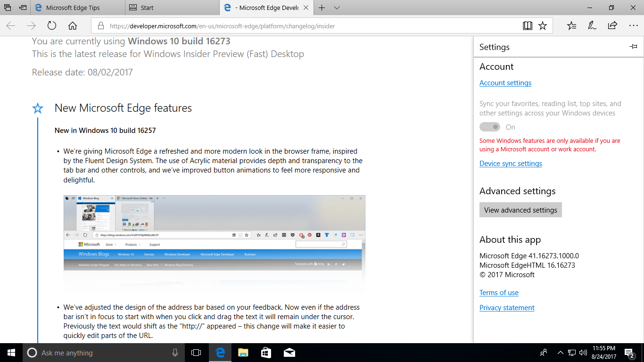Open the Store from the taskbar
644x362 pixels.
pos(266,353)
